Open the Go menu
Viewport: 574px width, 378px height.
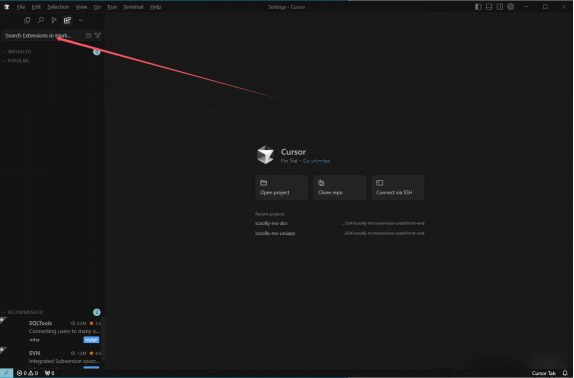pos(97,7)
